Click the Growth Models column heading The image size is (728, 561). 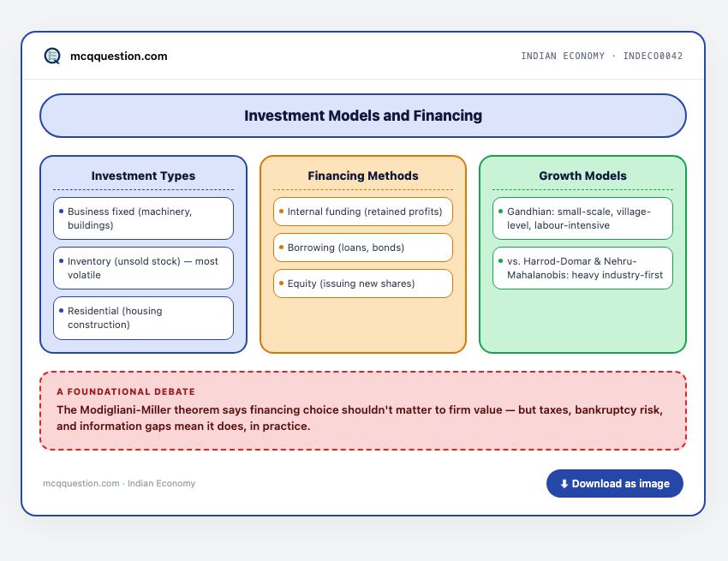(582, 176)
